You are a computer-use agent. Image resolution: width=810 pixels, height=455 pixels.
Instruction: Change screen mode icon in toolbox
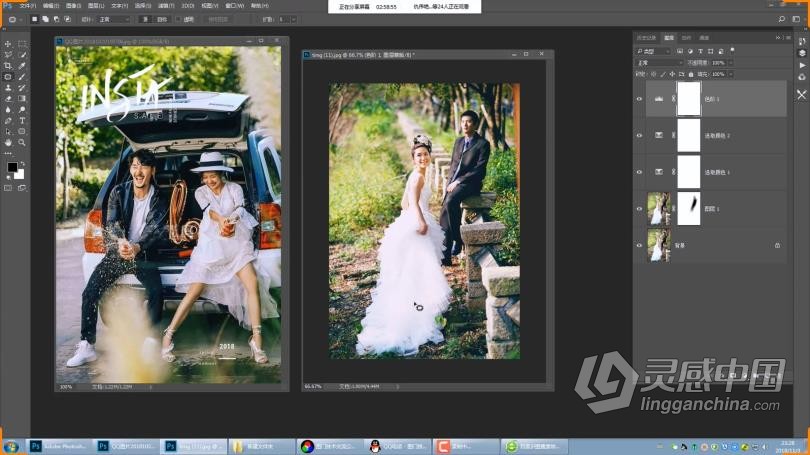(22, 188)
